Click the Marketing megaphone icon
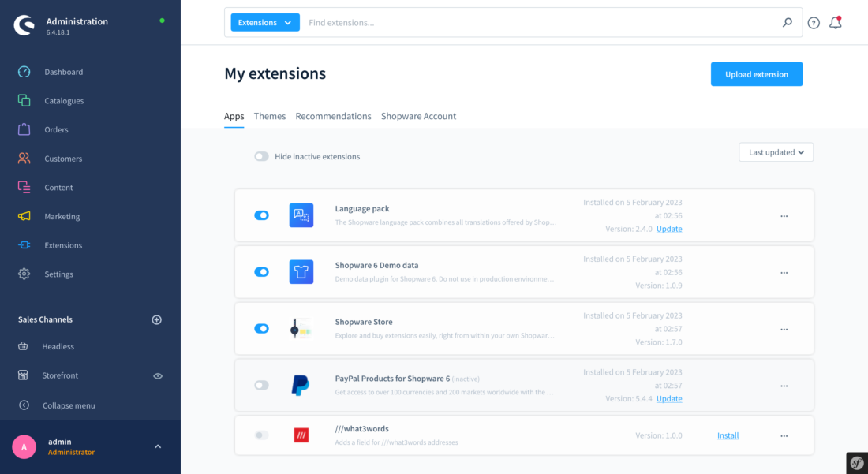Screen dimensions: 868x474 [24, 216]
